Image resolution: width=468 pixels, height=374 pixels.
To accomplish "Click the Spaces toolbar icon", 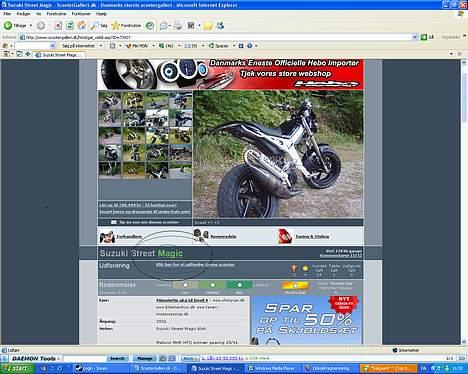I will [x=219, y=46].
